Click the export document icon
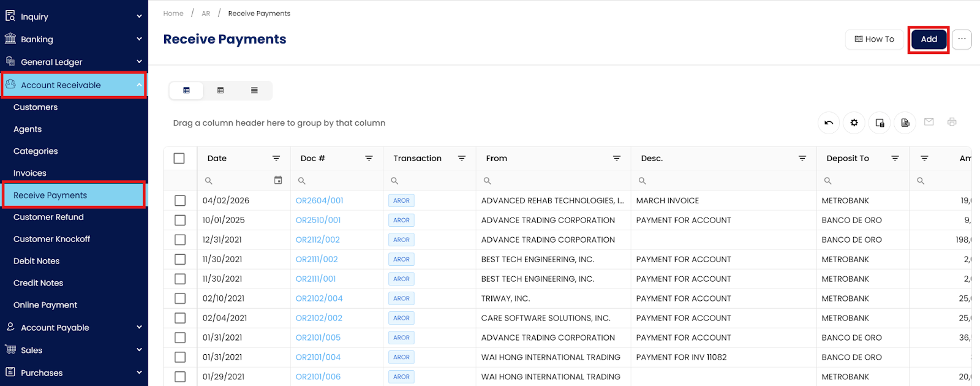Viewport: 980px width, 386px height. point(905,123)
